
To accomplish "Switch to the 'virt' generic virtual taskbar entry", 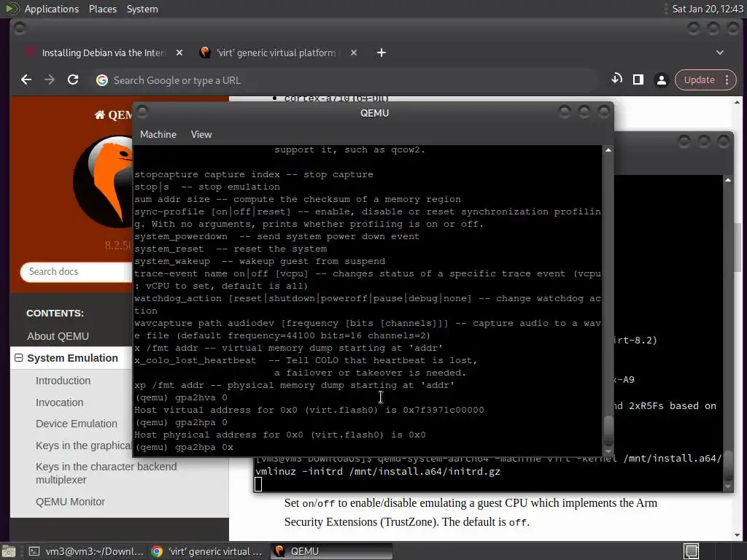I will pyautogui.click(x=206, y=551).
